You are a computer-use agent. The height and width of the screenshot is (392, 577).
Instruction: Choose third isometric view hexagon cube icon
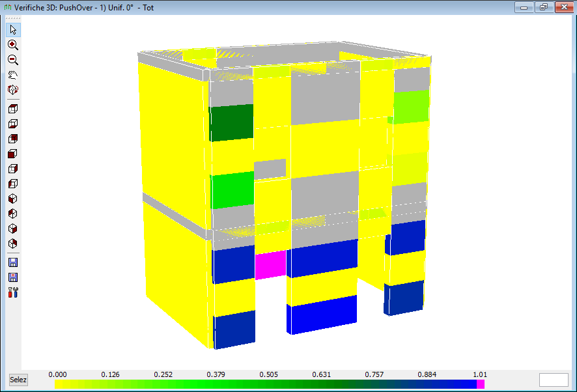pos(13,229)
